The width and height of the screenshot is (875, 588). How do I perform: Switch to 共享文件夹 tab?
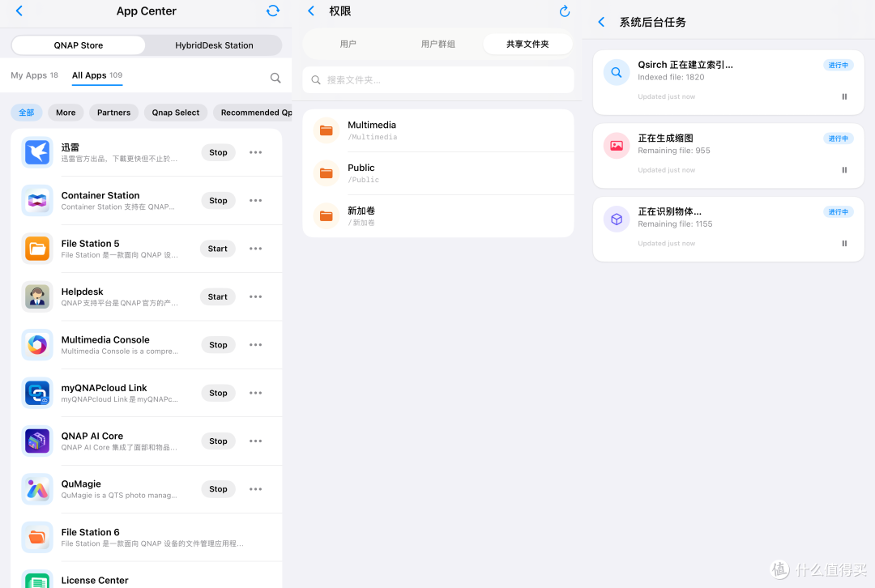pos(527,44)
